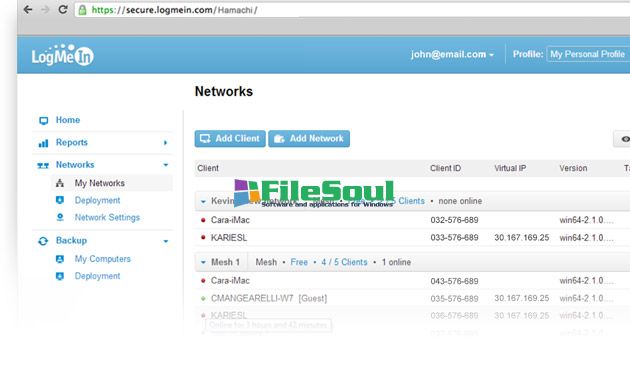Click the red status dot for 033-576-689
The width and height of the screenshot is (630, 388).
tap(203, 237)
